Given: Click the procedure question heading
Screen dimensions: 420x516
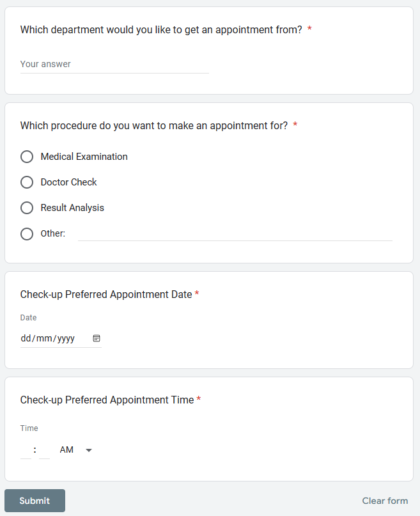Looking at the screenshot, I should [x=154, y=125].
